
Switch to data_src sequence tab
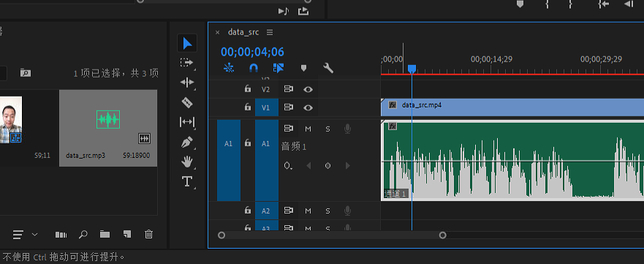point(243,32)
